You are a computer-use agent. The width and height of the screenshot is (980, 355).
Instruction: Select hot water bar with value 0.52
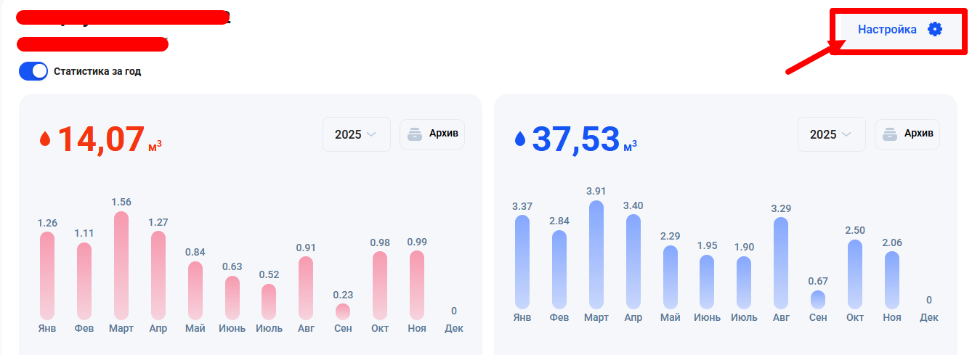click(x=269, y=302)
